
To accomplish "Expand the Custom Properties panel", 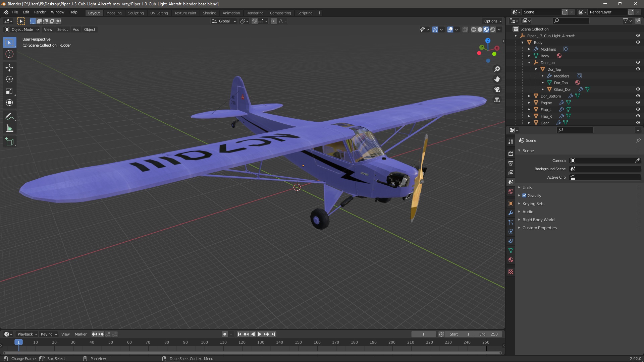I will (x=539, y=228).
